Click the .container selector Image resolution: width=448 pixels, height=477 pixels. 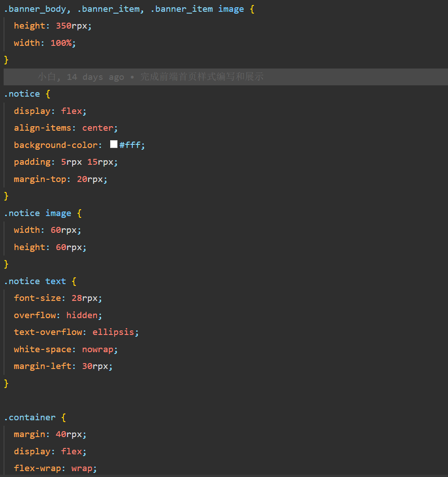click(x=29, y=418)
